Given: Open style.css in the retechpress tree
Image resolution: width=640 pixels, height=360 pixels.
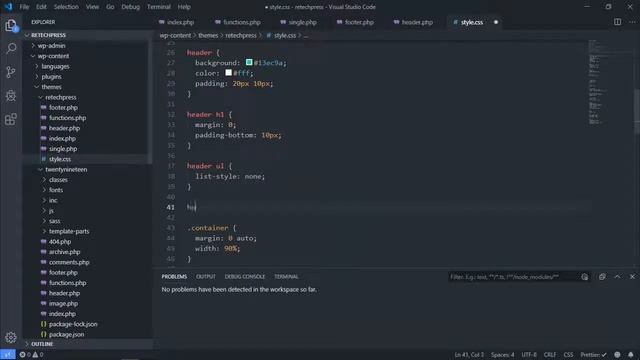Looking at the screenshot, I should point(60,159).
